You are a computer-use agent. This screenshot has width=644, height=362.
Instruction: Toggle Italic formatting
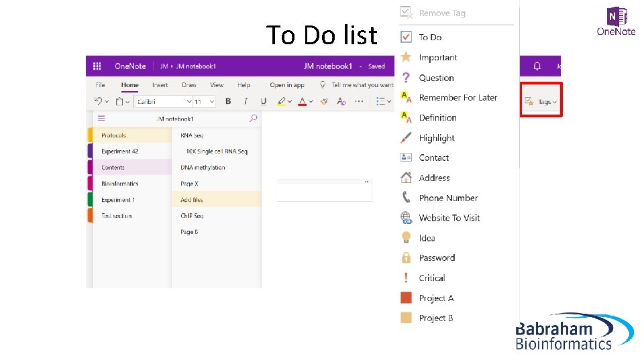click(x=246, y=101)
